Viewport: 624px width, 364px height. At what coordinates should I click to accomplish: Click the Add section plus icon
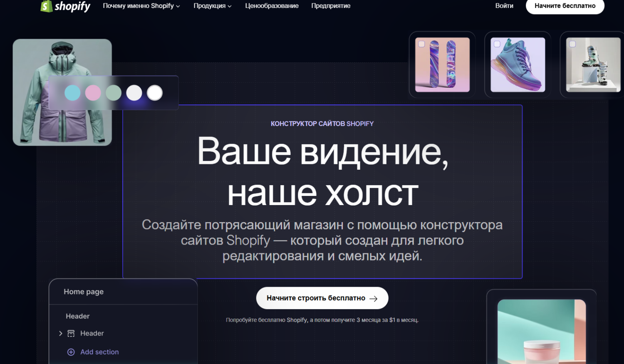(x=71, y=352)
